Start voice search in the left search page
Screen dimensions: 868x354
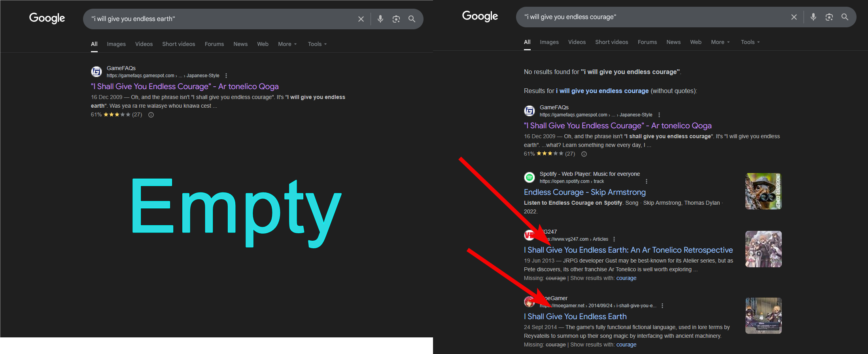click(x=380, y=19)
